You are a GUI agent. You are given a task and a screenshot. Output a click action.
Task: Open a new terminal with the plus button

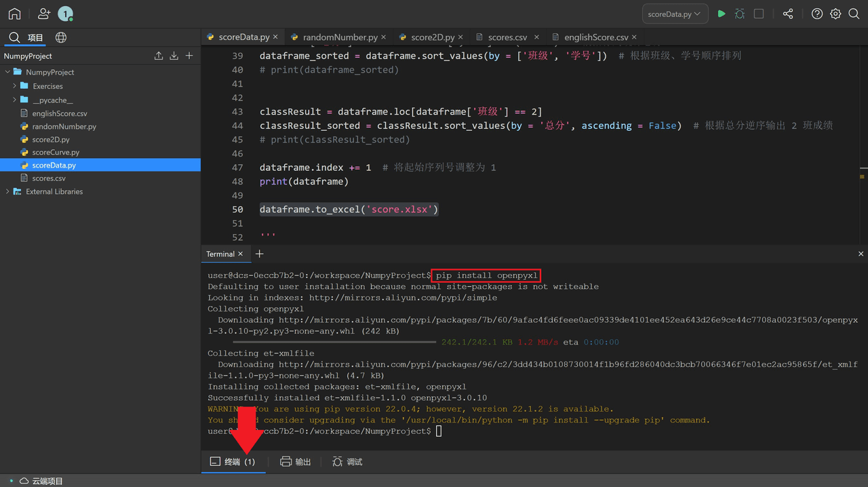click(260, 253)
